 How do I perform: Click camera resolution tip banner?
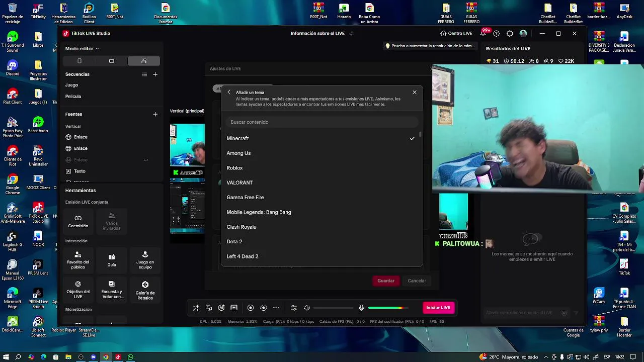(x=430, y=46)
